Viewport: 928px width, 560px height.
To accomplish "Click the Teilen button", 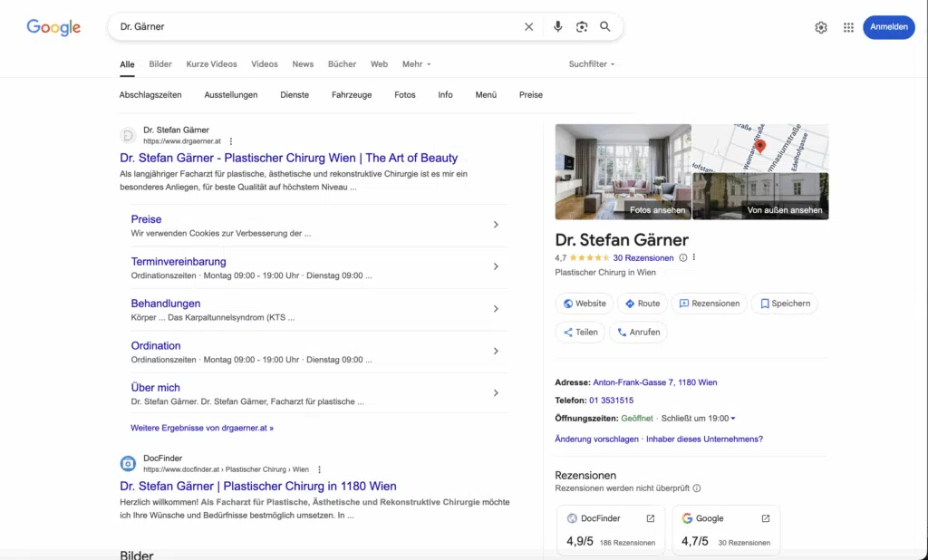I will point(580,332).
